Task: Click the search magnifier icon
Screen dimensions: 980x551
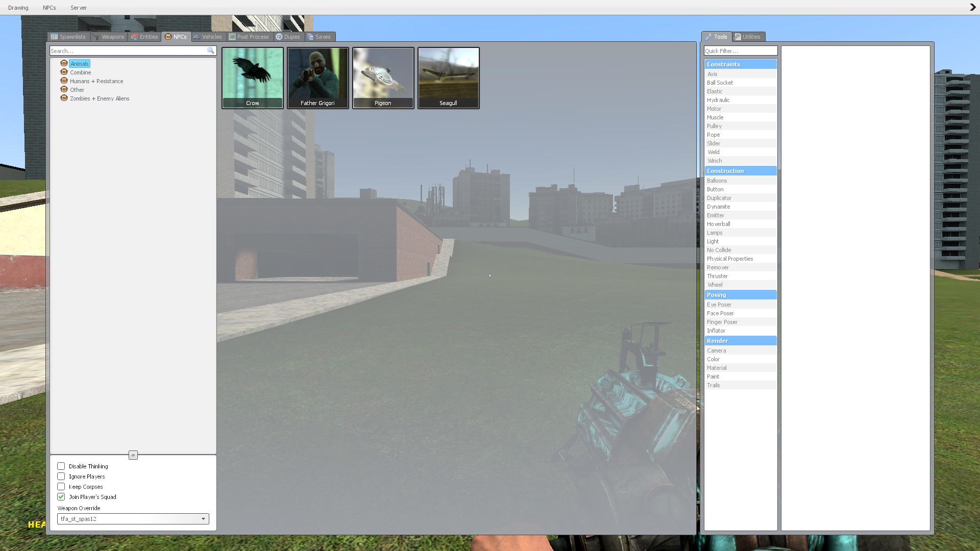Action: click(210, 51)
